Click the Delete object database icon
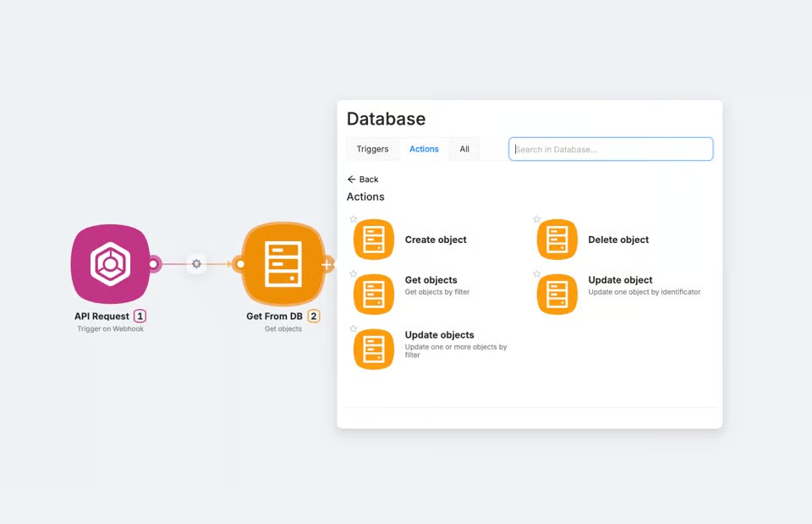 coord(557,240)
